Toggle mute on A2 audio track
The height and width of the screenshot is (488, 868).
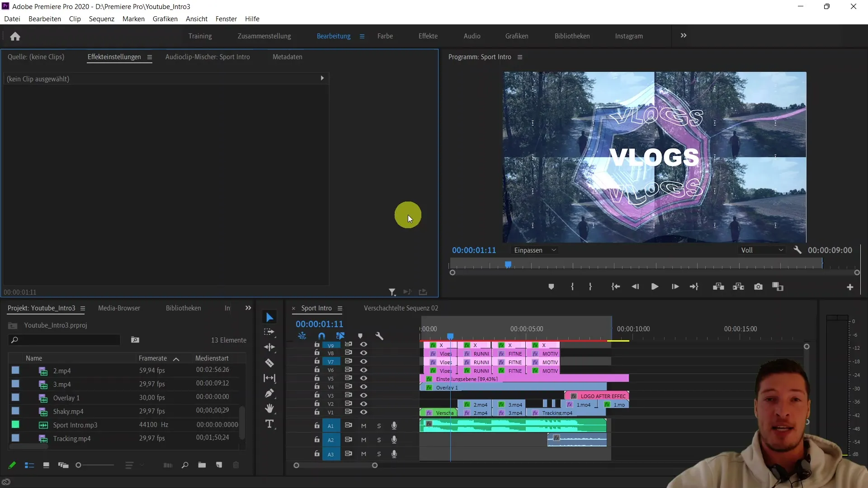click(x=363, y=440)
